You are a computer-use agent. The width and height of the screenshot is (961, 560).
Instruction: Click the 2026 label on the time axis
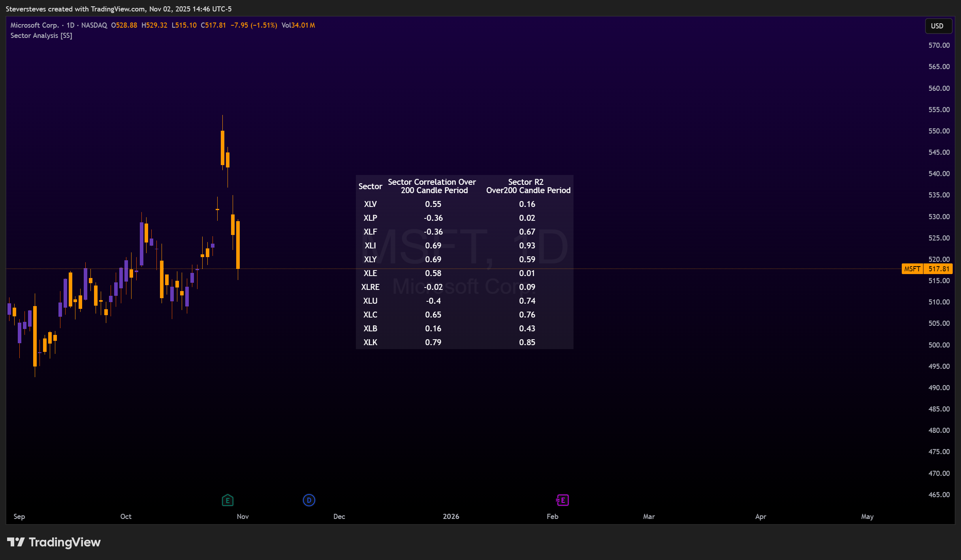[451, 517]
